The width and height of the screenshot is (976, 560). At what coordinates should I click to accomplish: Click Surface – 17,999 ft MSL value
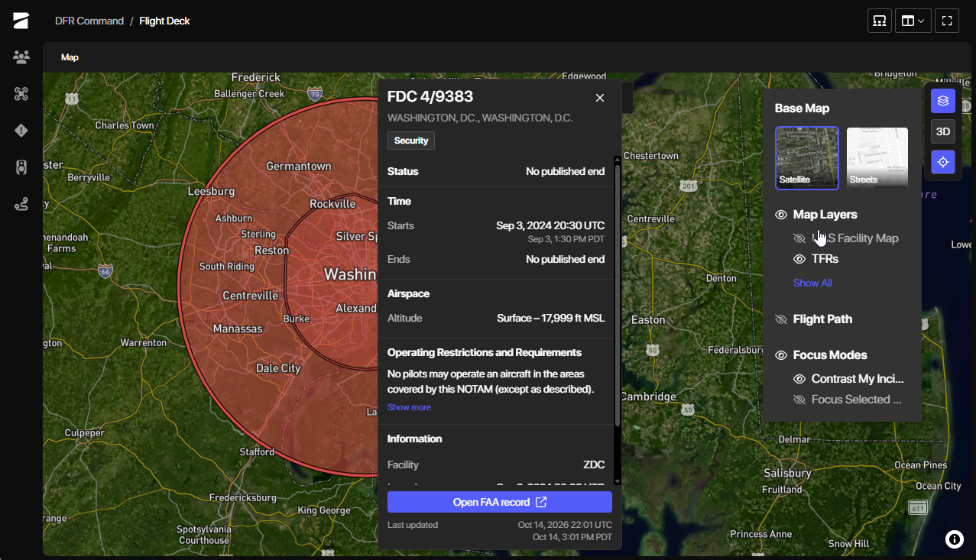click(551, 318)
